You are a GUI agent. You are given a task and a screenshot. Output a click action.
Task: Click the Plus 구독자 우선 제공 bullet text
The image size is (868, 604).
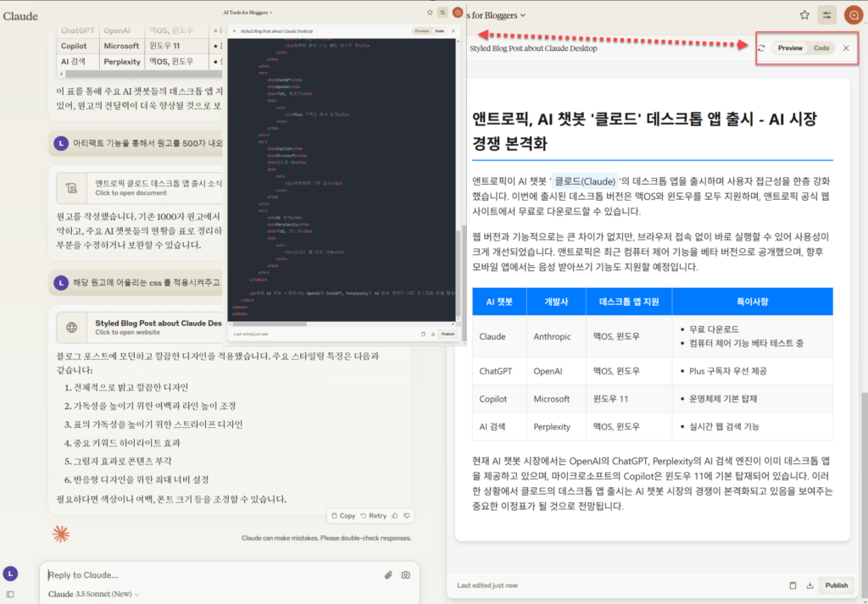pos(728,371)
